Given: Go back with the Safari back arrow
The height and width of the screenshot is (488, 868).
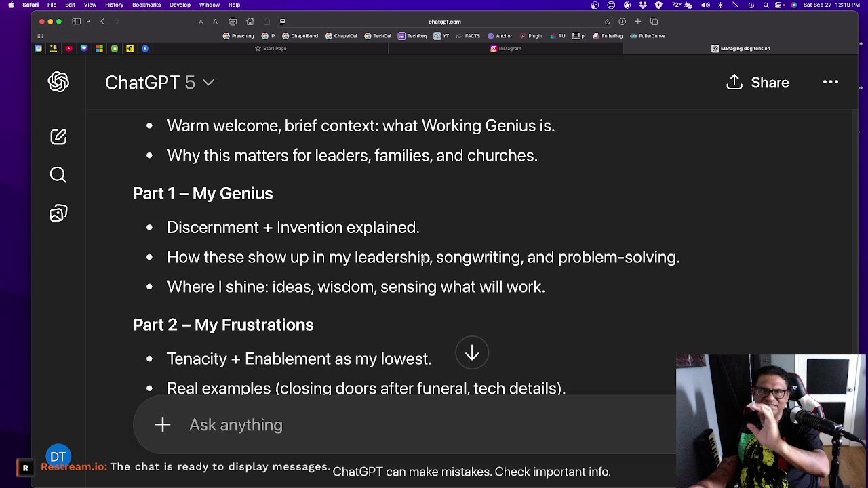Looking at the screenshot, I should [102, 21].
